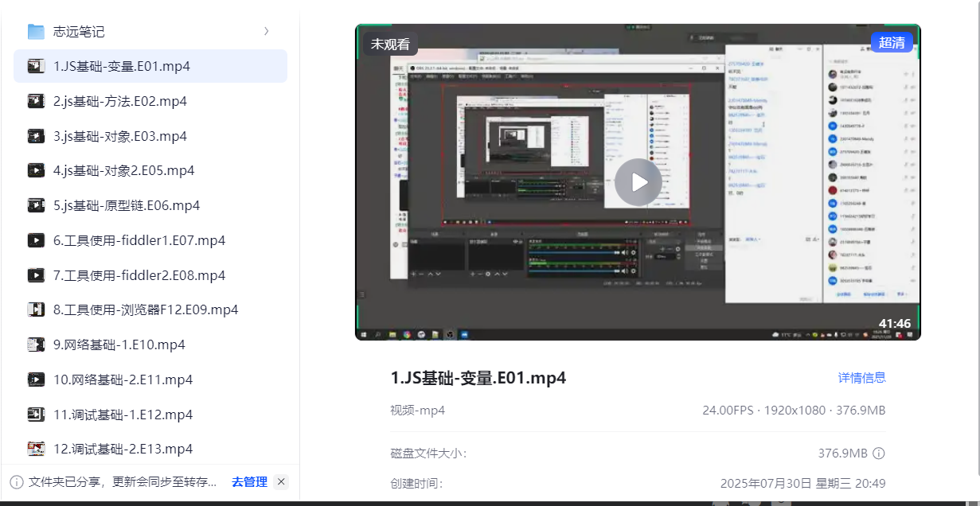Play the video preview

coord(638,182)
